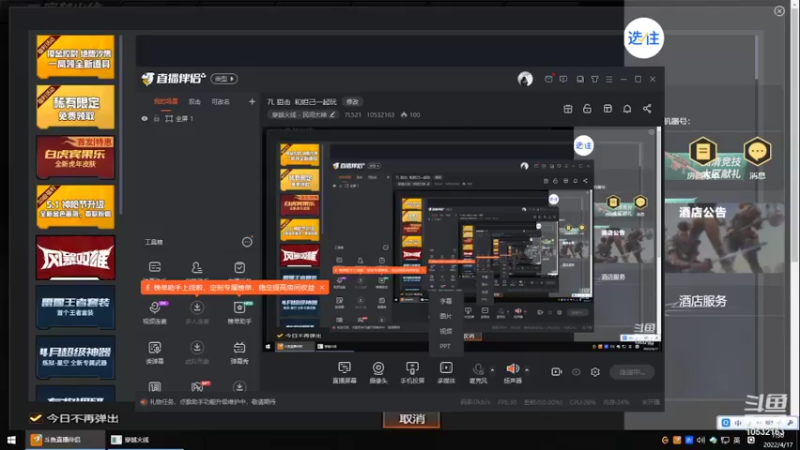The height and width of the screenshot is (450, 800).
Task: Switch to 斗鱼直播伴侣 taskbar button
Action: pyautogui.click(x=65, y=439)
